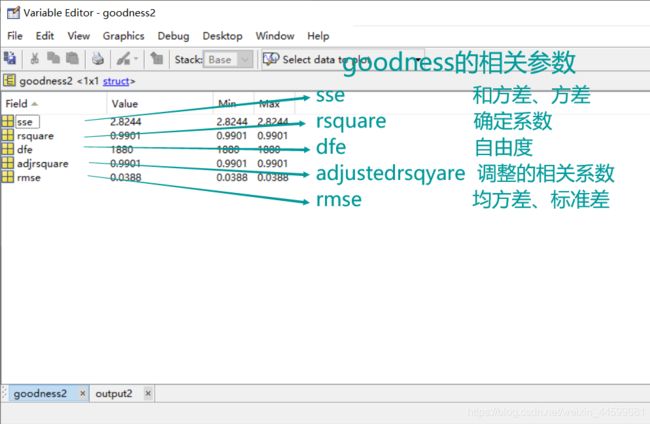
Task: Click the adjrsquare Max cell 0.9901
Action: (272, 163)
